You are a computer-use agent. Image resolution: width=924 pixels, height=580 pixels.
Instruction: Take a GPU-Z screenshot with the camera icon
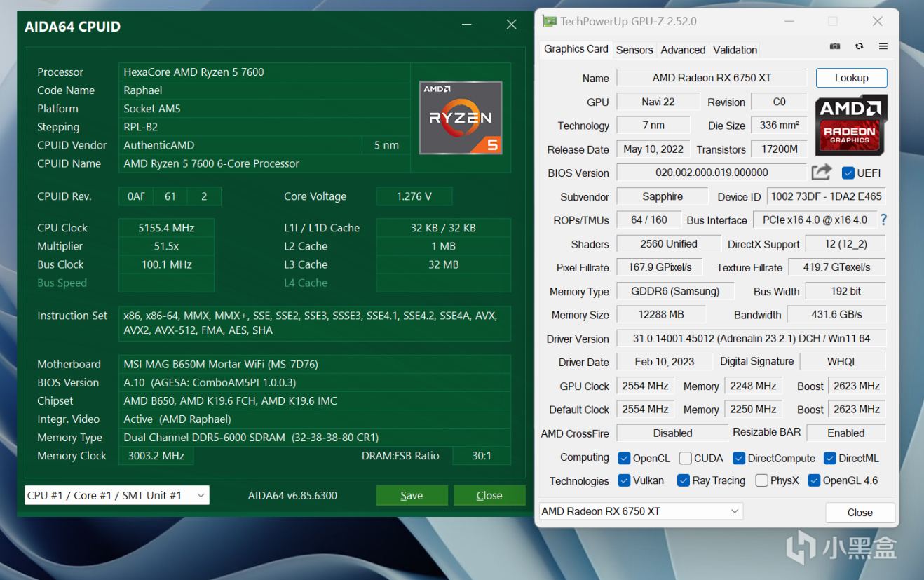(835, 46)
